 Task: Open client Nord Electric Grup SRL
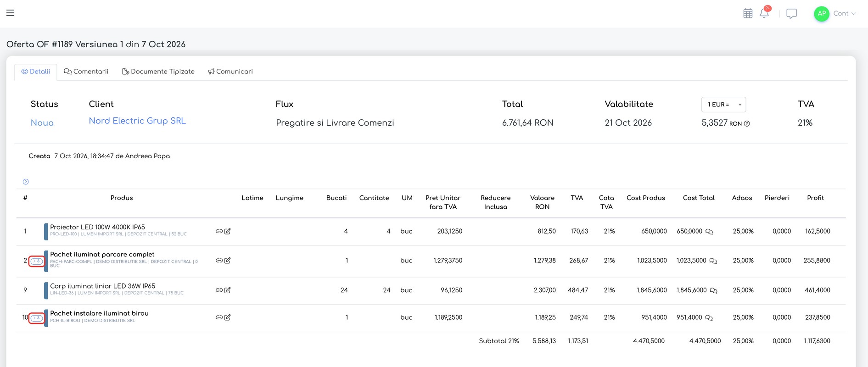[137, 121]
